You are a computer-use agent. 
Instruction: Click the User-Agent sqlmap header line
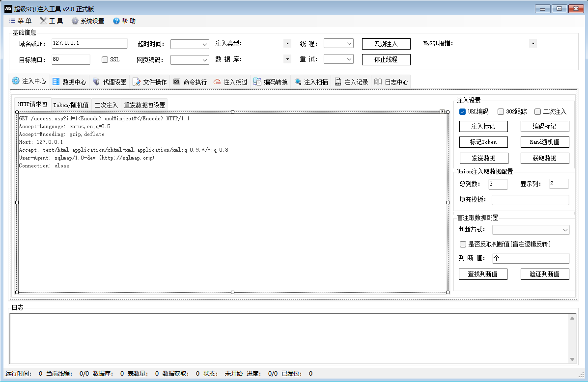coord(86,158)
